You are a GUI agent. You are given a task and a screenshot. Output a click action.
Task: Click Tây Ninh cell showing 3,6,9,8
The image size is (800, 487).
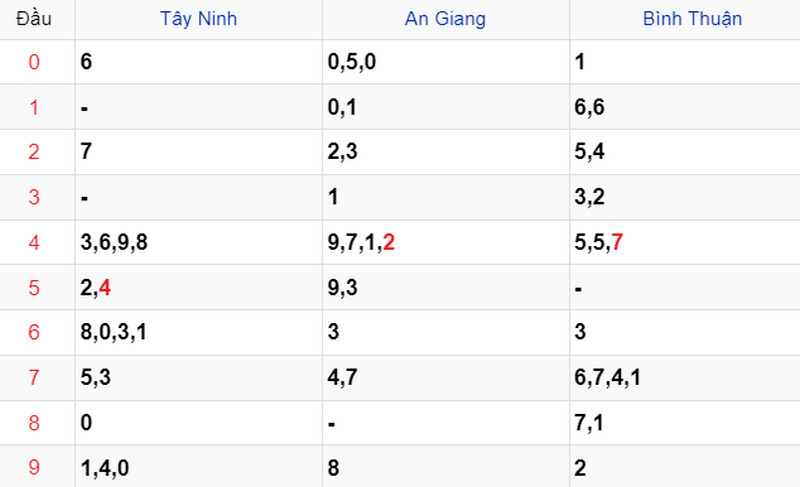tap(198, 242)
